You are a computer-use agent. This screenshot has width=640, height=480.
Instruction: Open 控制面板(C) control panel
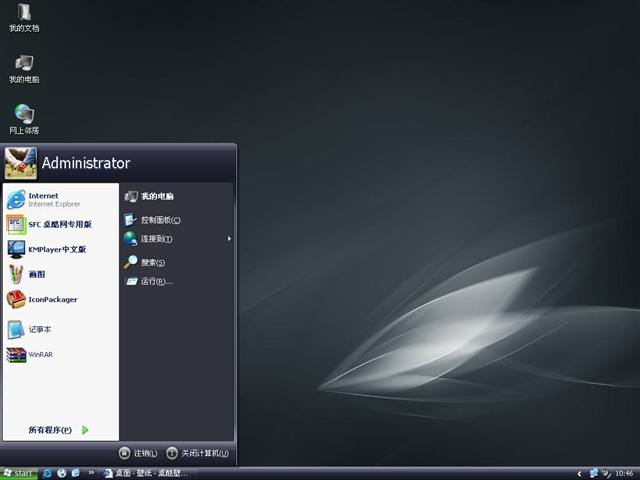tap(152, 220)
